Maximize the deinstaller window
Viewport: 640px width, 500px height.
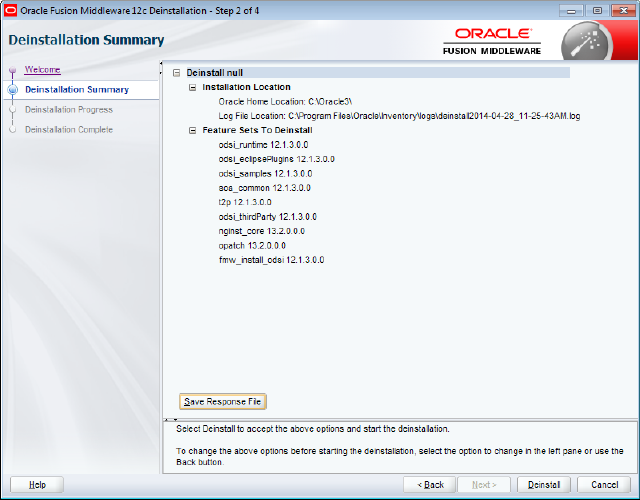tap(597, 11)
